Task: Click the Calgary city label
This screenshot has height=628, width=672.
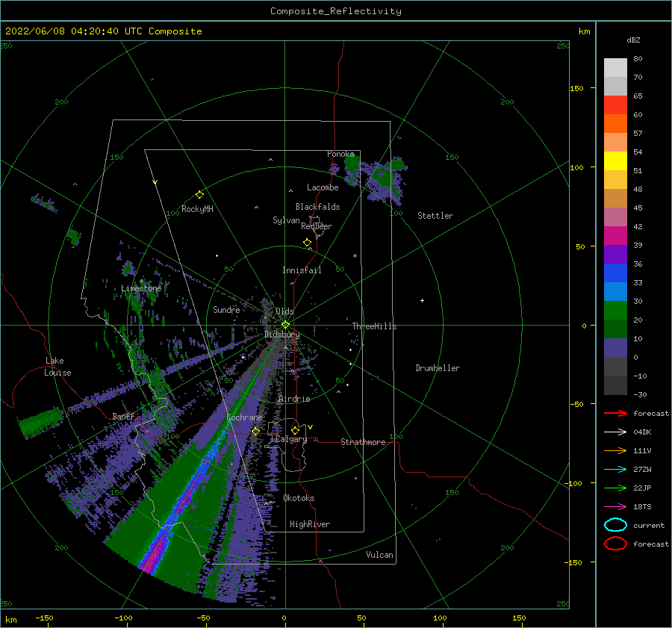Action: click(x=291, y=439)
